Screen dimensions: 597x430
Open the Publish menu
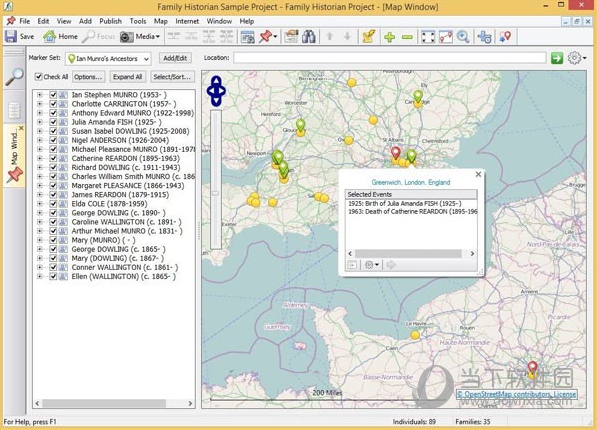tap(110, 21)
